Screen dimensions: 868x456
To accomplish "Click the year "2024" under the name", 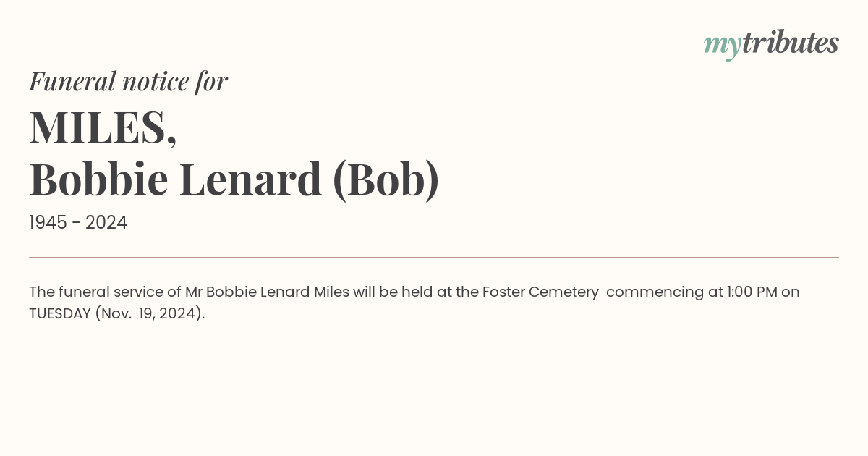I will (106, 223).
